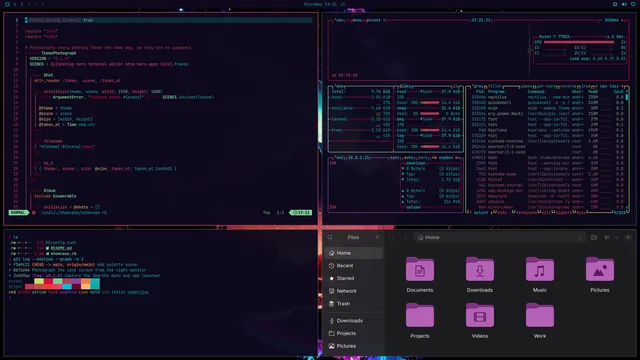Screen dimensions: 640x360
Task: Click the btop cpu box label
Action: (339, 20)
